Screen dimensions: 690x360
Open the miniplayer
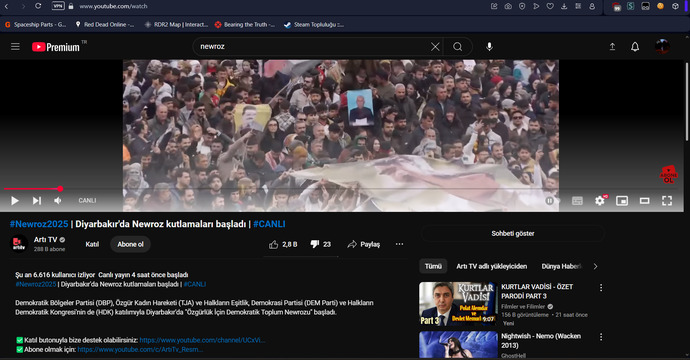tap(622, 201)
